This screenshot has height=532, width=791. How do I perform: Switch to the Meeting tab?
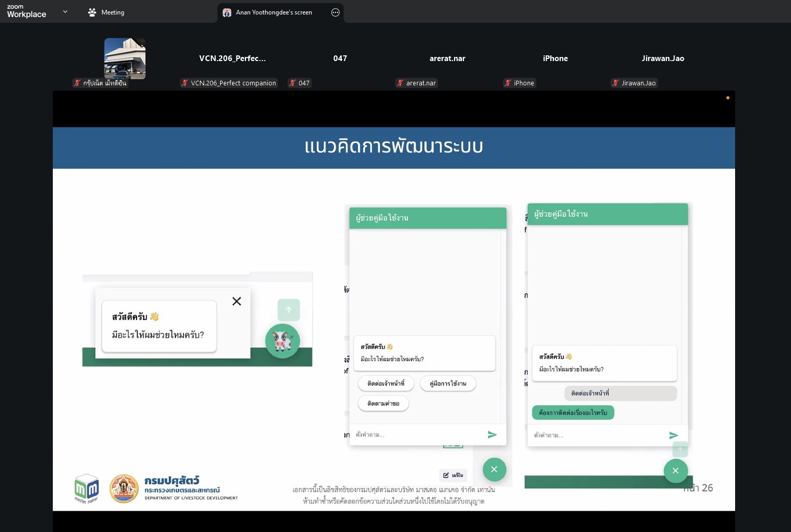coord(106,12)
